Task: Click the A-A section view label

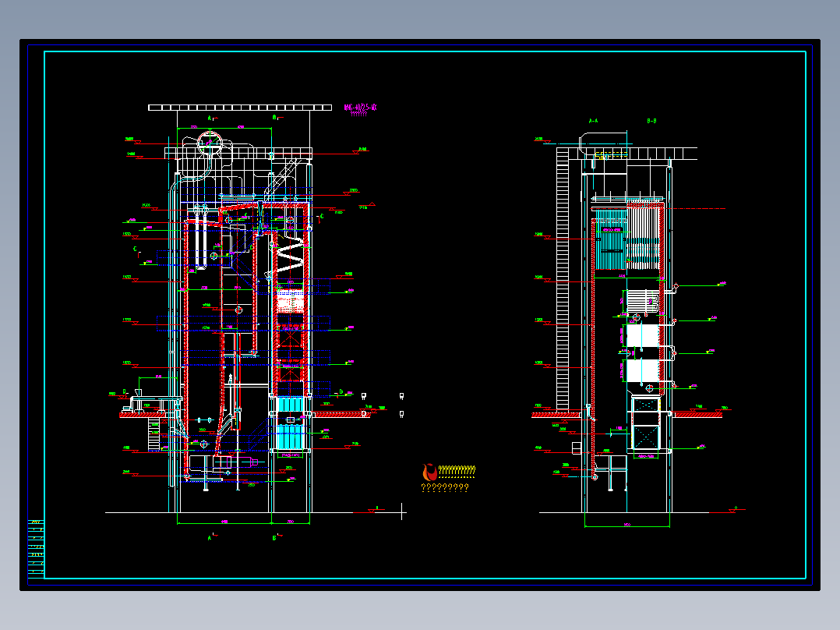Action: [593, 121]
